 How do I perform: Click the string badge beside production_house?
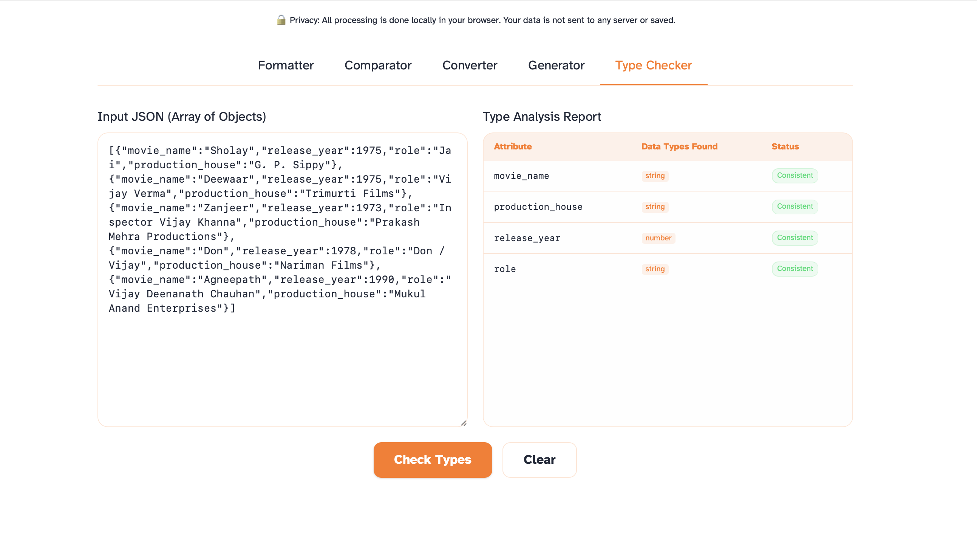coord(655,207)
